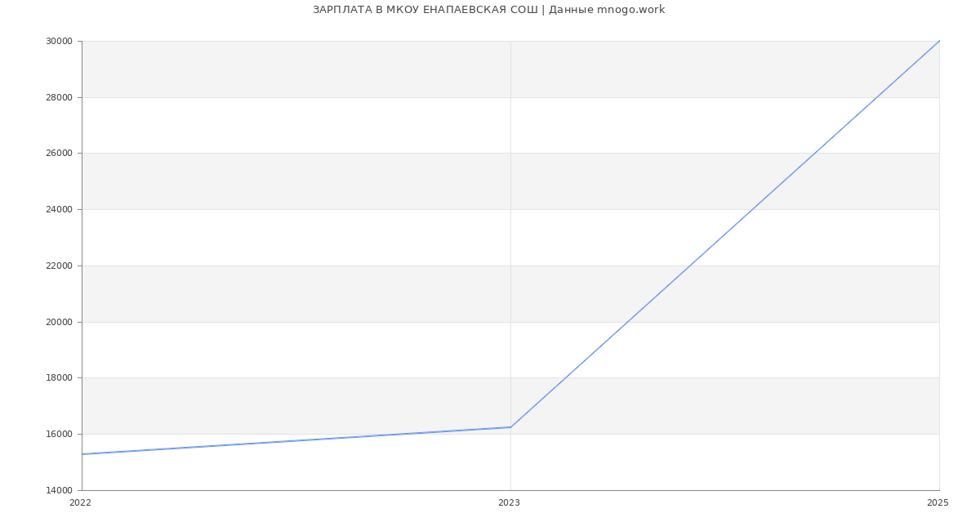Click the line's starting point at 2022

click(82, 454)
